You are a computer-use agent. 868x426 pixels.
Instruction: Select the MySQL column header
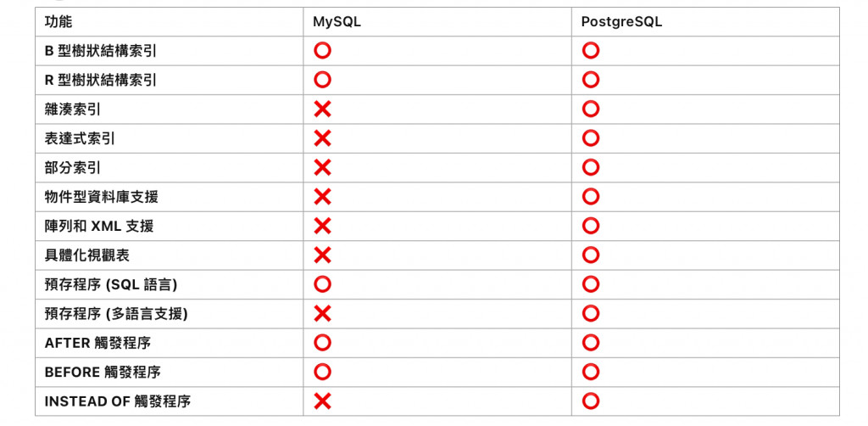click(337, 22)
